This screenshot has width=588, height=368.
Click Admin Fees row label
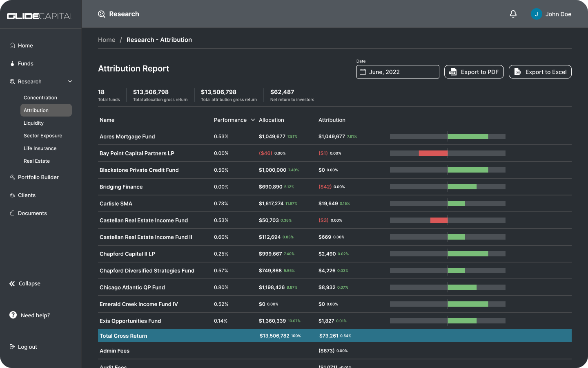114,351
